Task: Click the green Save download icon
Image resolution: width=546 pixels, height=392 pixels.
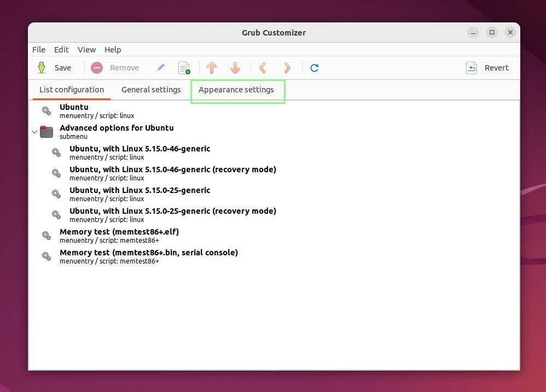Action: click(x=41, y=68)
